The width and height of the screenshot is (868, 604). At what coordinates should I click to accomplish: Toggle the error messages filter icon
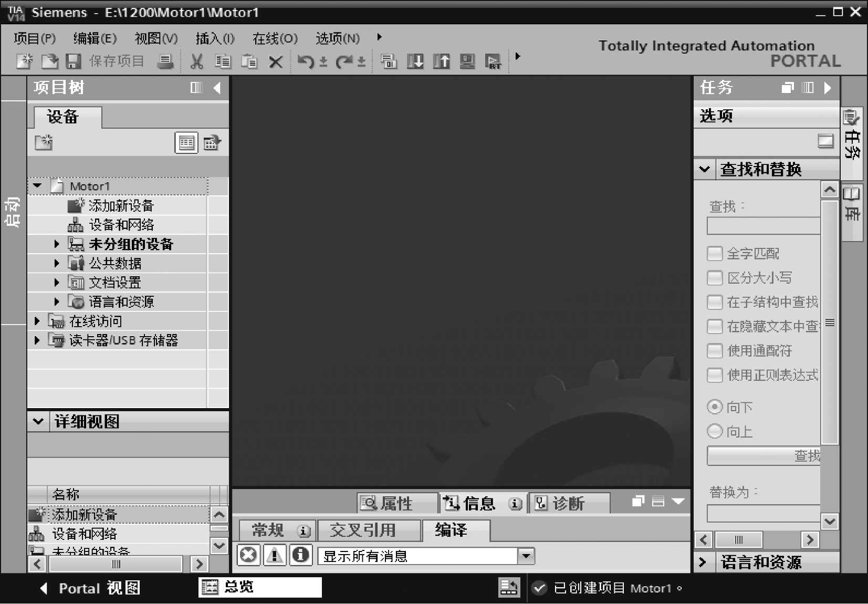click(248, 555)
